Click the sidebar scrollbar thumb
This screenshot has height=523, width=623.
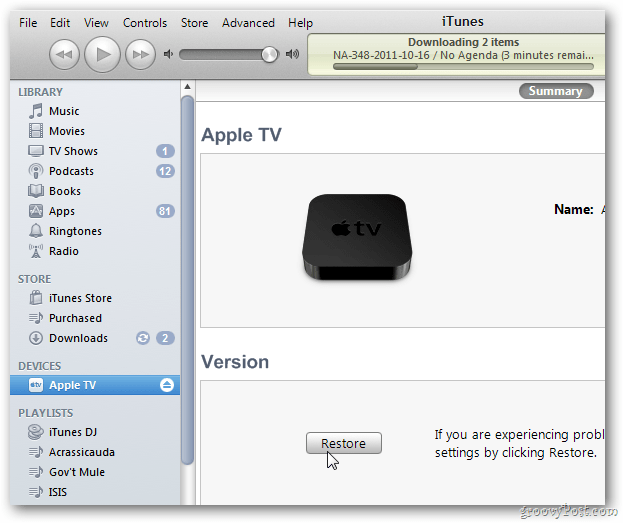pos(188,280)
